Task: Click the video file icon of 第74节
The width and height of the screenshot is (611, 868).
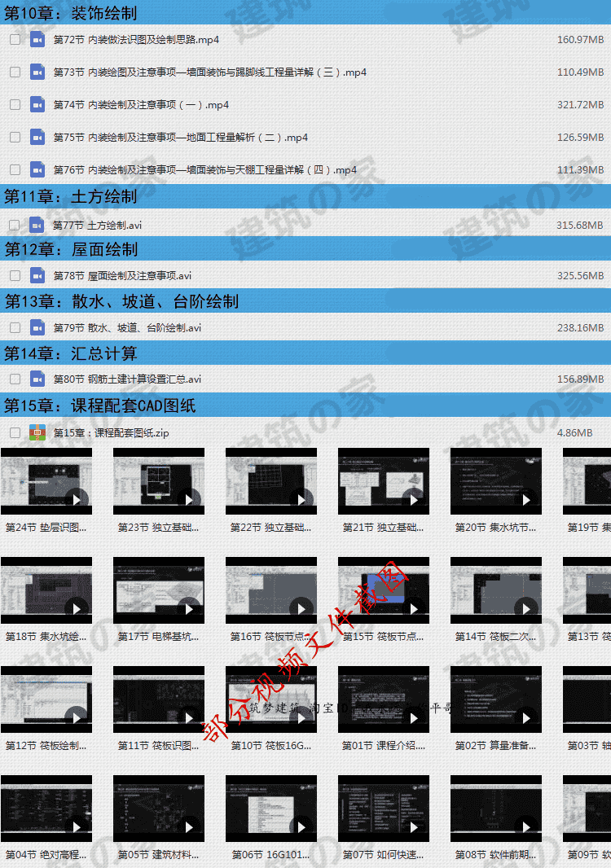Action: (37, 104)
